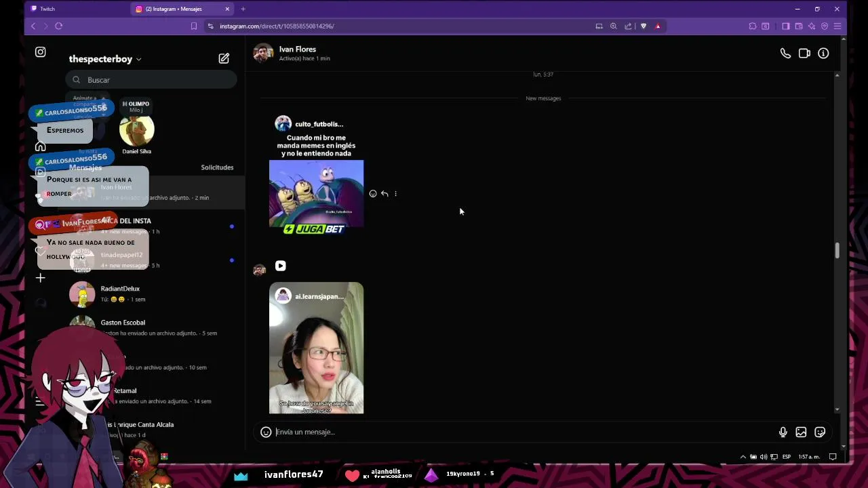The width and height of the screenshot is (868, 488).
Task: Click the share page icon in address bar
Action: tap(628, 26)
